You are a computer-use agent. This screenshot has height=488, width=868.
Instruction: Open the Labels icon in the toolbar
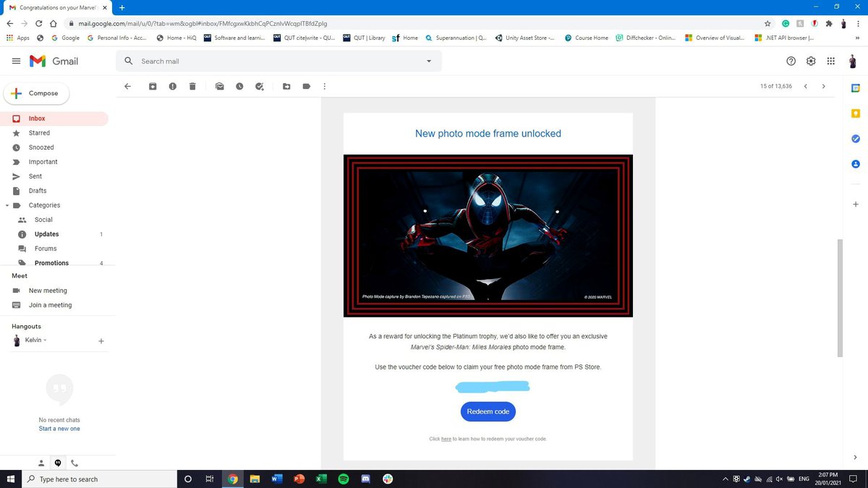[x=307, y=87]
